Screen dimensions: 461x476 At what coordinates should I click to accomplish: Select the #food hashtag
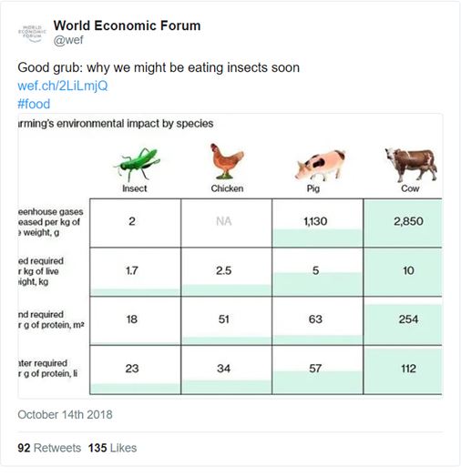[34, 104]
